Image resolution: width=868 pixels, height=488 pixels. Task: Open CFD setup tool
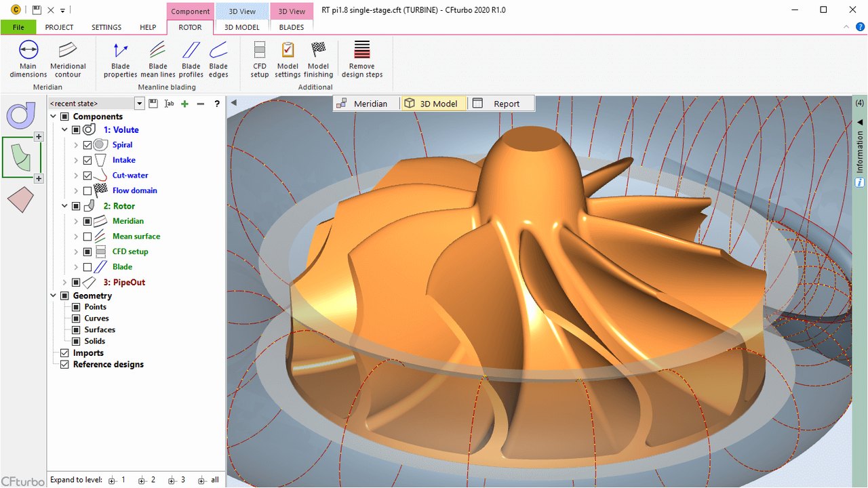pyautogui.click(x=260, y=60)
